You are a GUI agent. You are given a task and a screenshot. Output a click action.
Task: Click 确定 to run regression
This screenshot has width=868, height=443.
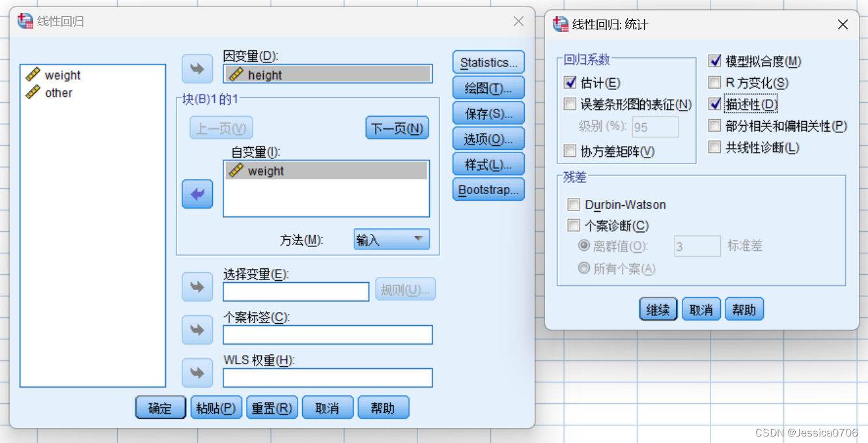(x=160, y=408)
